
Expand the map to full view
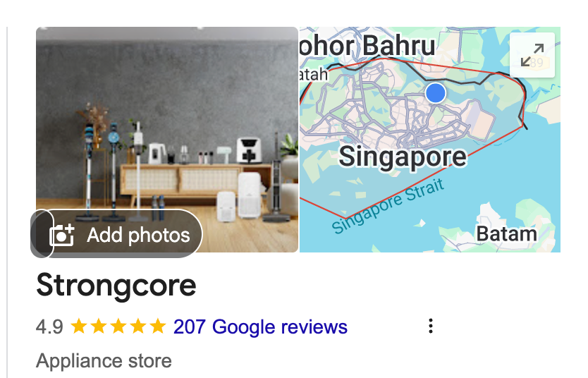tap(532, 55)
